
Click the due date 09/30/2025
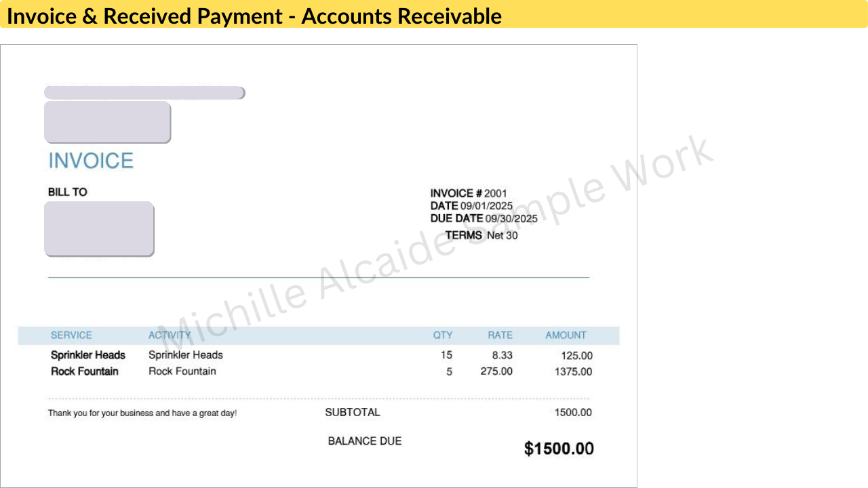[511, 218]
